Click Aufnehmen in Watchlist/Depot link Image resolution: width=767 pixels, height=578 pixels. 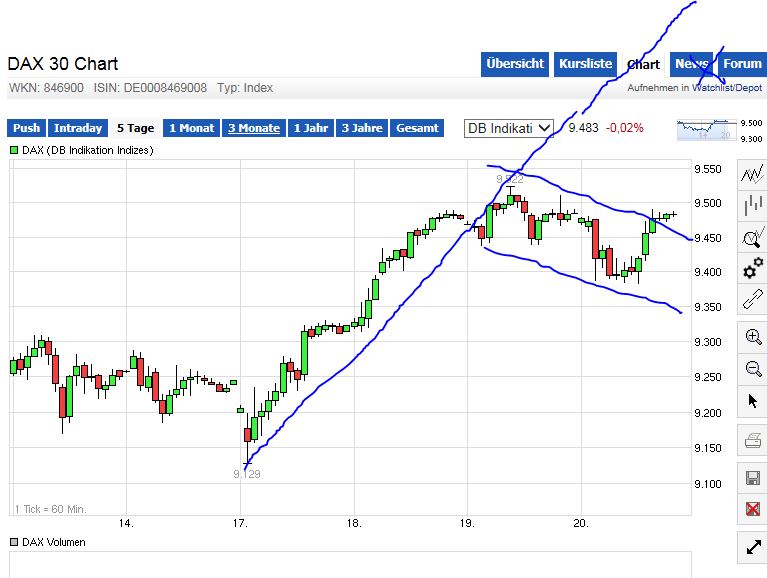point(694,88)
